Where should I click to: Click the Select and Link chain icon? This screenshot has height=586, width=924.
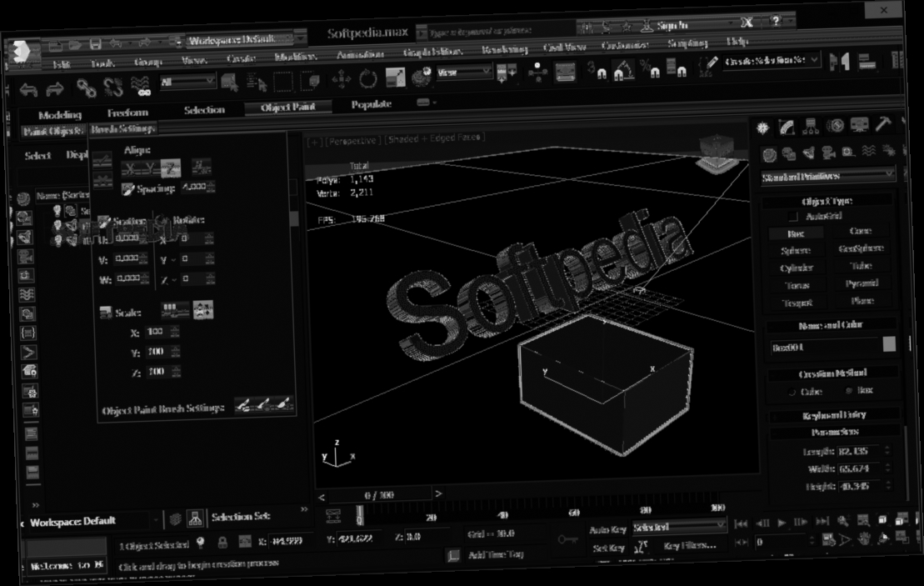(86, 88)
